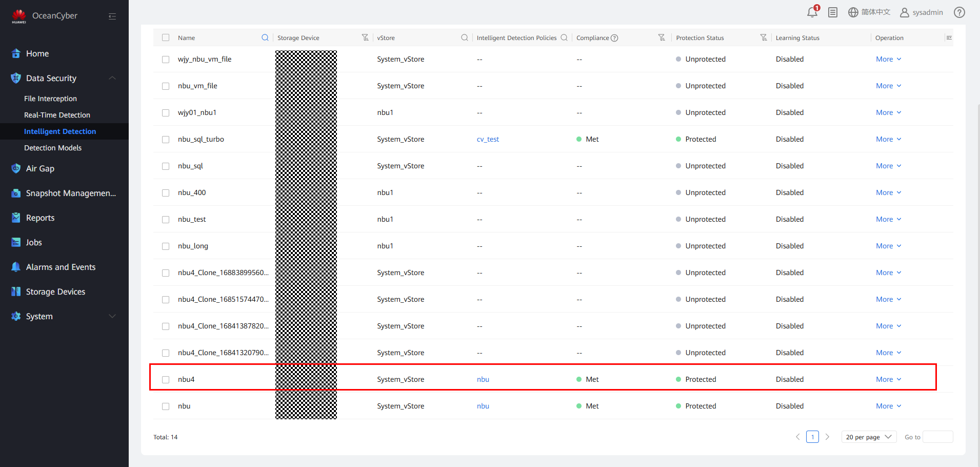The width and height of the screenshot is (980, 467).
Task: Filter by Storage Device column
Action: (365, 37)
